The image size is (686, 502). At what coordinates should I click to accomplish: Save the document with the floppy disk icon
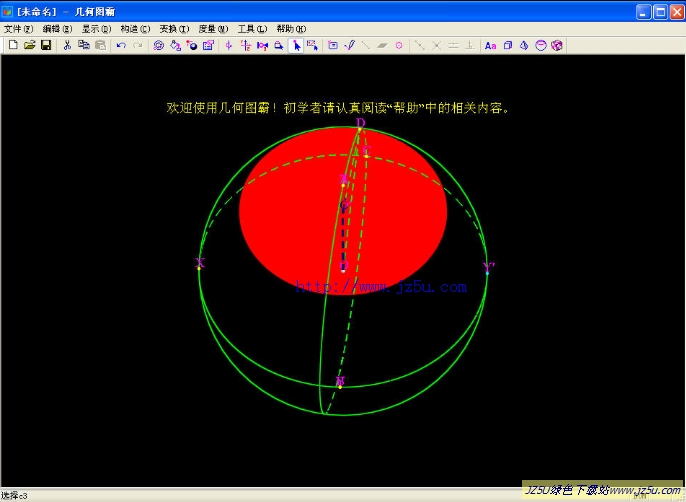coord(46,45)
